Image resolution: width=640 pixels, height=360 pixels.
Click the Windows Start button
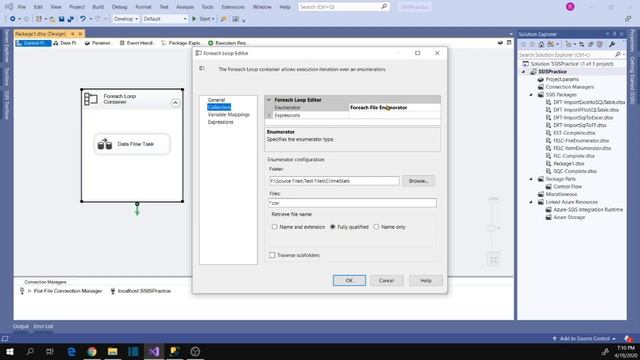[x=10, y=351]
